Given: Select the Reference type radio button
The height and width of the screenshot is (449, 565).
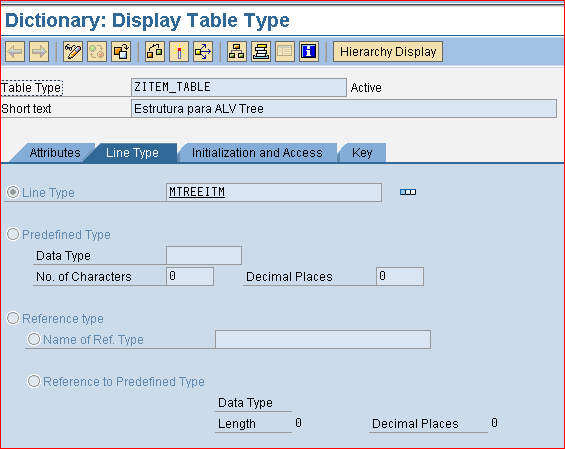Looking at the screenshot, I should click(13, 318).
